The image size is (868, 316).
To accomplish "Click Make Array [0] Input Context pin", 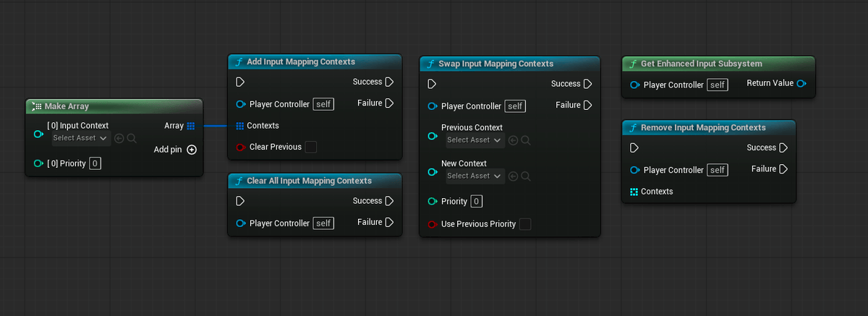I will [x=38, y=134].
